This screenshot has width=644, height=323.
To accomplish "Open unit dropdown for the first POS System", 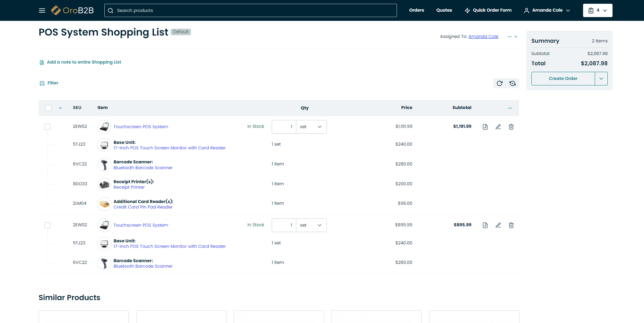I will [x=311, y=127].
